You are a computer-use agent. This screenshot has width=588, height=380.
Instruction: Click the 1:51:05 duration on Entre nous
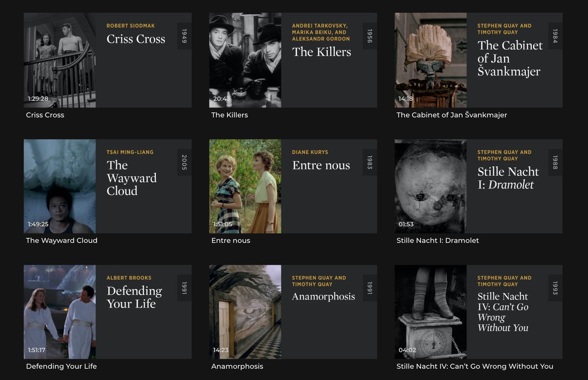(x=223, y=224)
